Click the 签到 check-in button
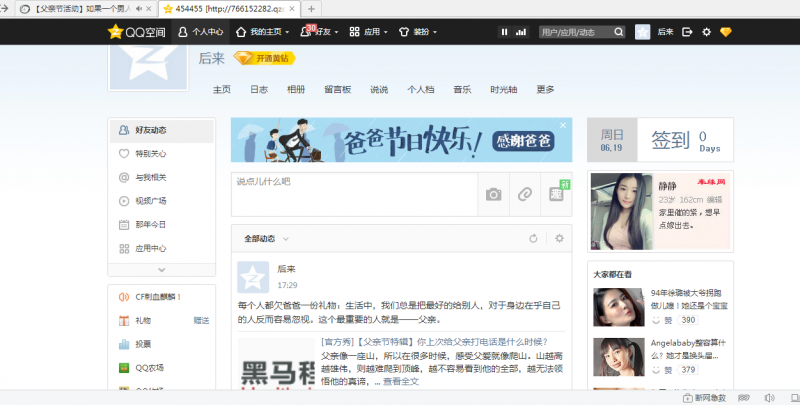Screen dimensions: 800x405 [x=669, y=140]
